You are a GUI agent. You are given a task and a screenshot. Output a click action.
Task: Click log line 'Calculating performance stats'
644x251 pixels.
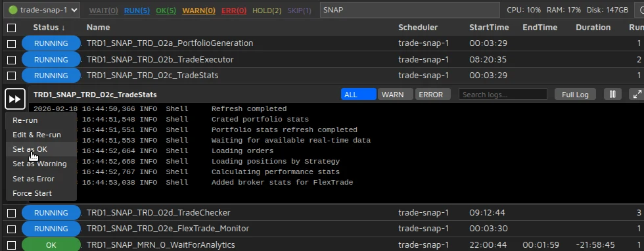(x=275, y=171)
